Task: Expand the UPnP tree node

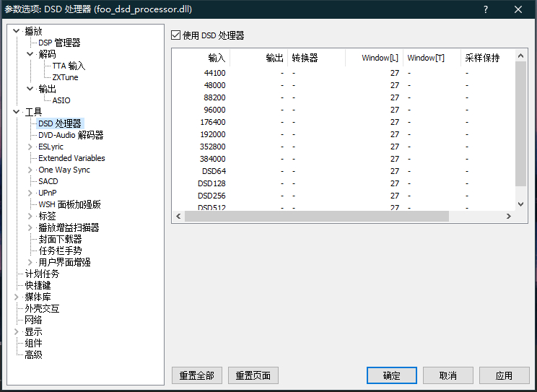Action: pyautogui.click(x=30, y=193)
